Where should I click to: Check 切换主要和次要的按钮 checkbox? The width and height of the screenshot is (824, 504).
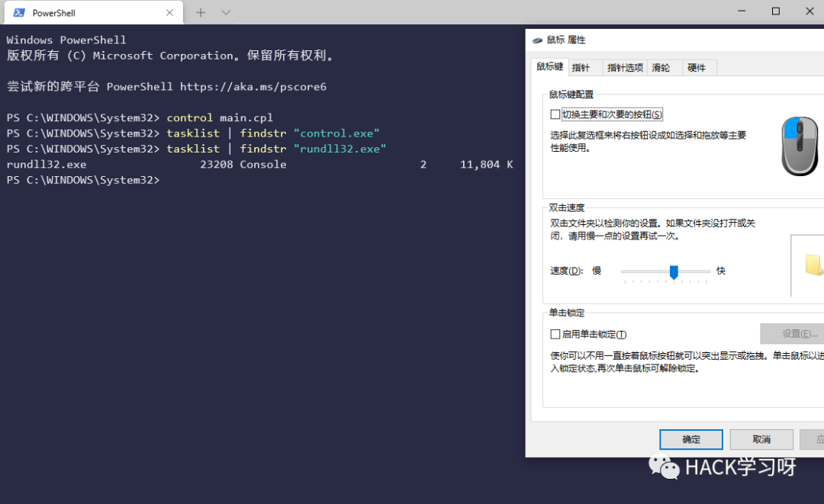[x=555, y=114]
